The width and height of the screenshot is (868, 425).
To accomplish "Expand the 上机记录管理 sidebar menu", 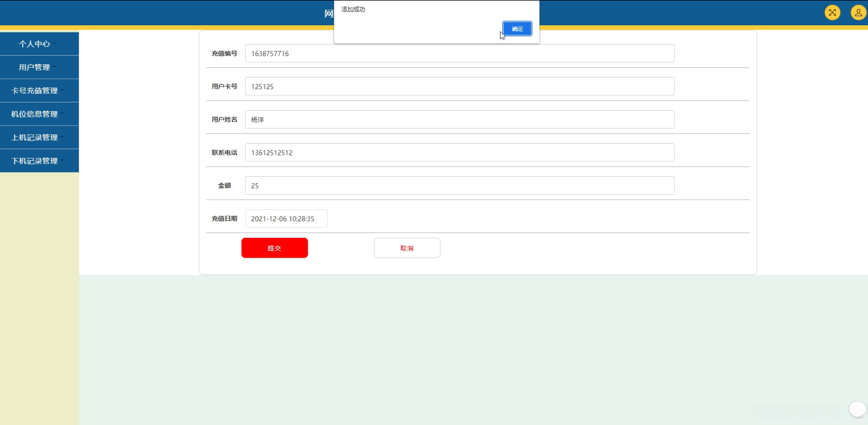I will pyautogui.click(x=39, y=137).
